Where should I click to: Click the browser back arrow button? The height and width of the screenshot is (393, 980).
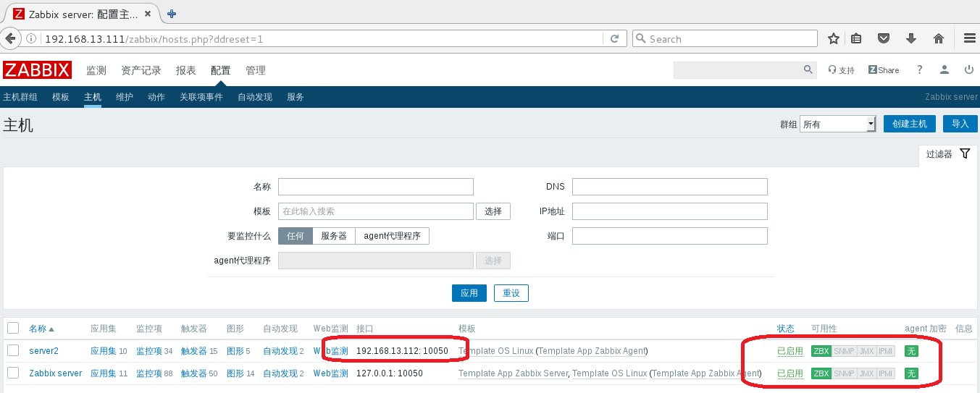(11, 38)
